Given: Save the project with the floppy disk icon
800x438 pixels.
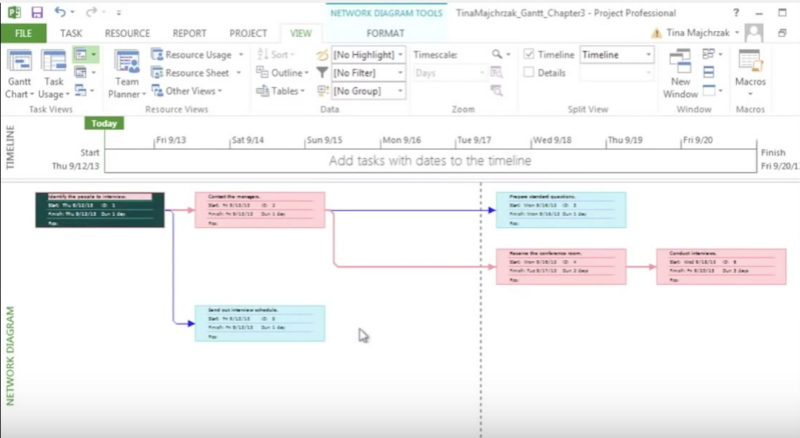Looking at the screenshot, I should [x=37, y=12].
